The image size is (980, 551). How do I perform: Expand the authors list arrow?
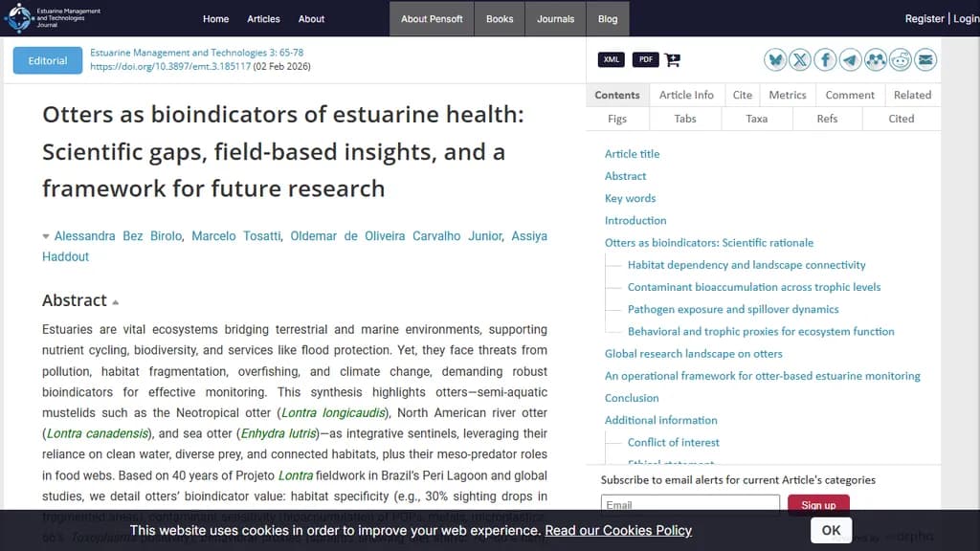pos(46,236)
